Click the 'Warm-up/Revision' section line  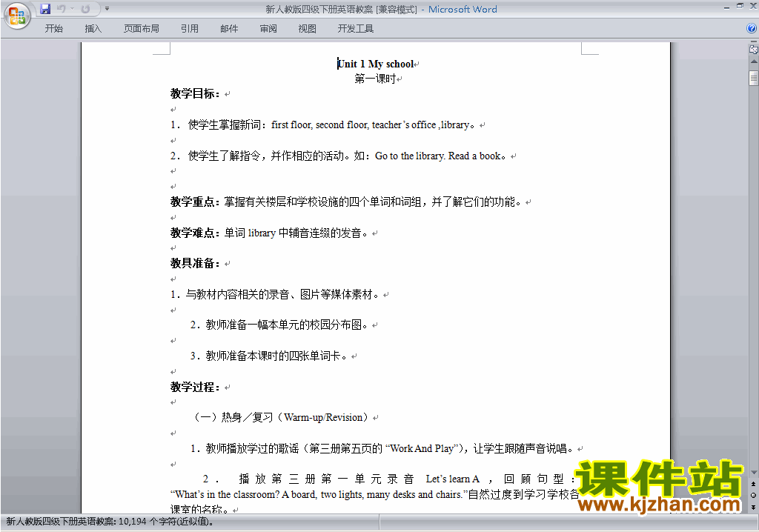[x=281, y=417]
